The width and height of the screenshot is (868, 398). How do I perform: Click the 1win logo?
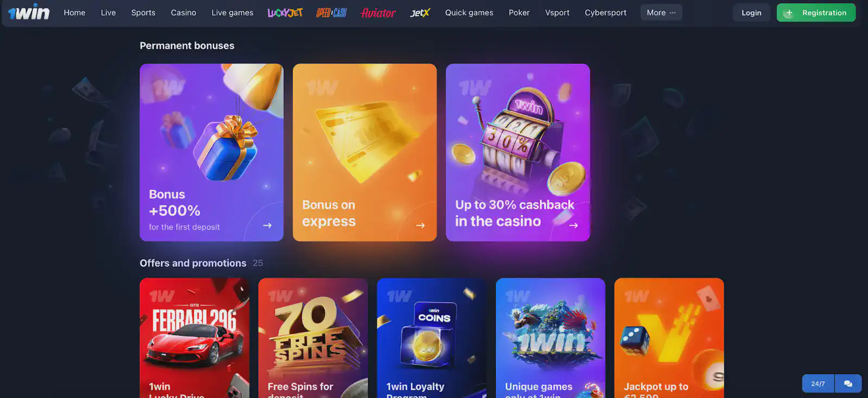click(x=29, y=12)
